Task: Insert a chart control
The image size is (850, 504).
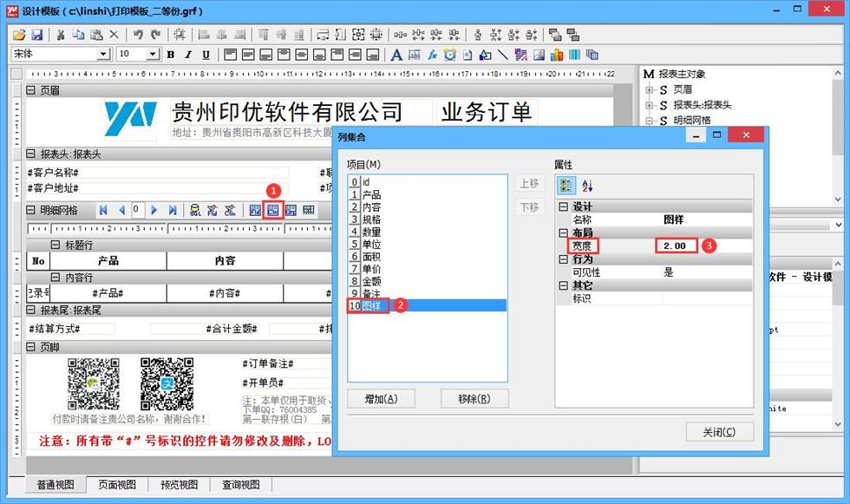Action: (x=557, y=55)
